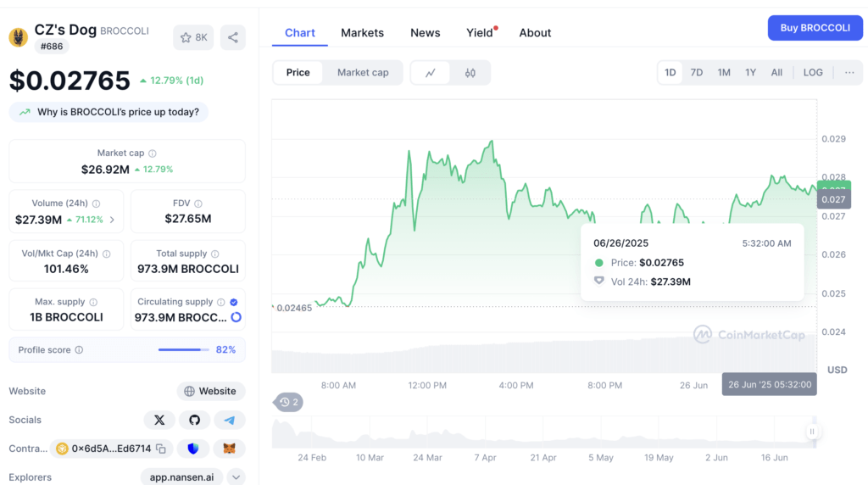Image resolution: width=868 pixels, height=485 pixels.
Task: Open Why is BROCCOLI's price up today
Action: pos(108,112)
